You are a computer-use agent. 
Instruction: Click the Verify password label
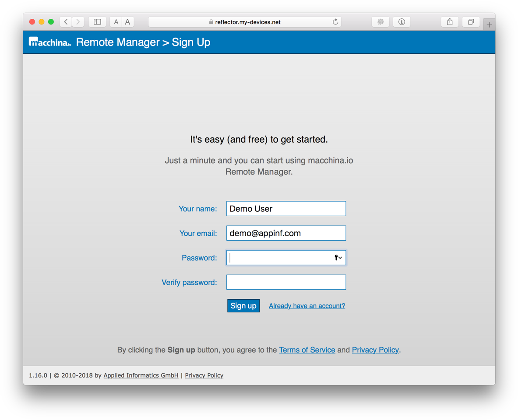pos(189,282)
